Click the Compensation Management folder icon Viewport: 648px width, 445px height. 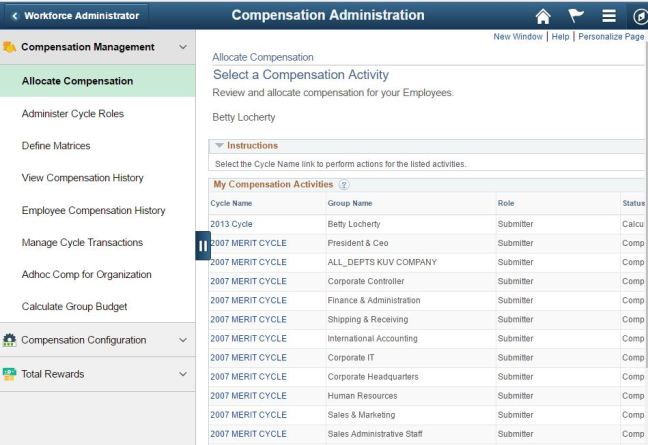10,47
